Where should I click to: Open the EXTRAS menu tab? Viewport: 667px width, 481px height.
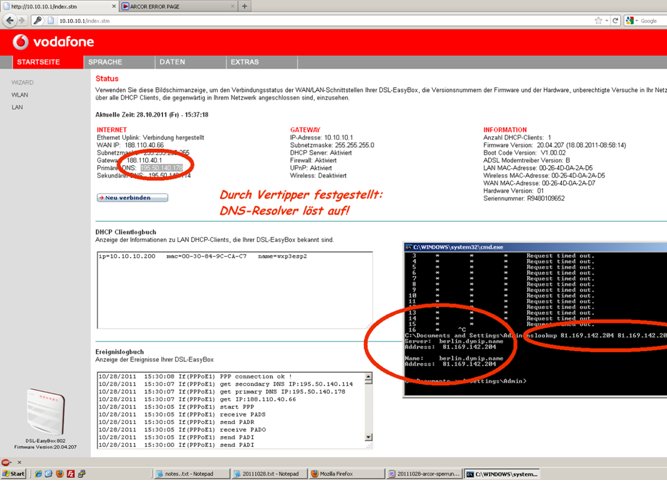262,62
